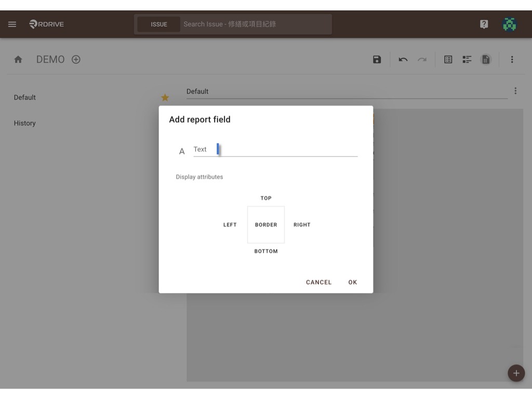
Task: Toggle the BOTTOM border attribute
Action: [266, 251]
